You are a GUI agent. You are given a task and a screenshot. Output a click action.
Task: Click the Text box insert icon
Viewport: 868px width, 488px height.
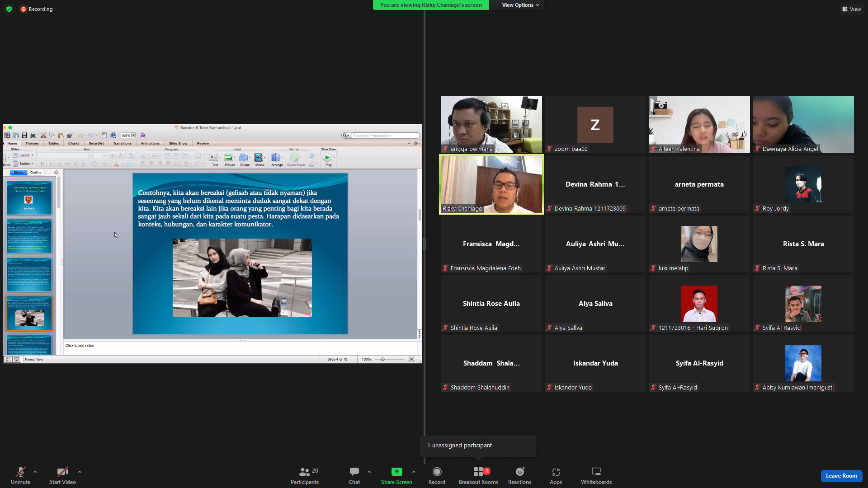[215, 160]
